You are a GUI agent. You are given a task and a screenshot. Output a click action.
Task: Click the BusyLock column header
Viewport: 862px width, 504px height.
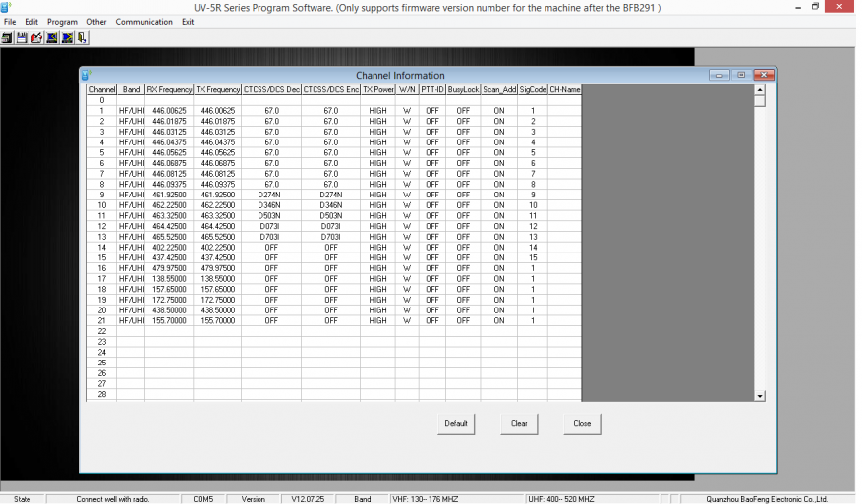point(463,89)
